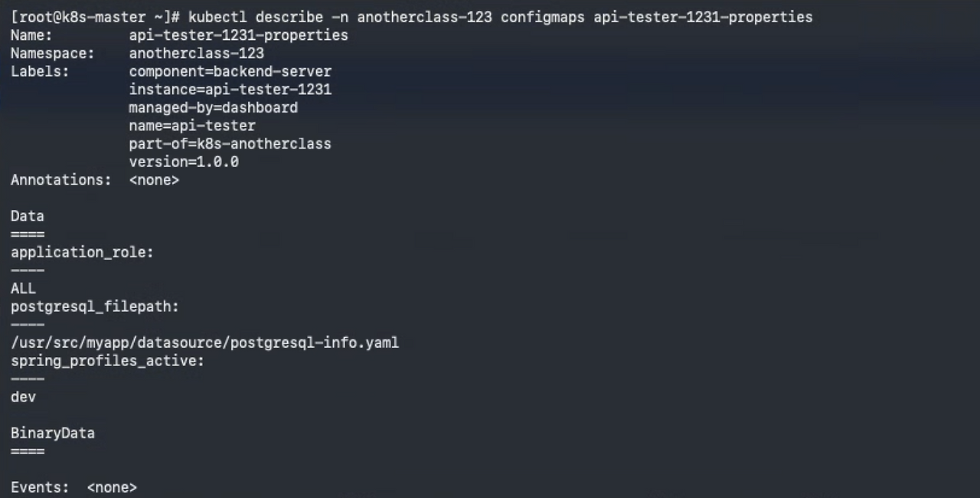
Task: Click the BinaryData section heading
Action: coord(53,433)
